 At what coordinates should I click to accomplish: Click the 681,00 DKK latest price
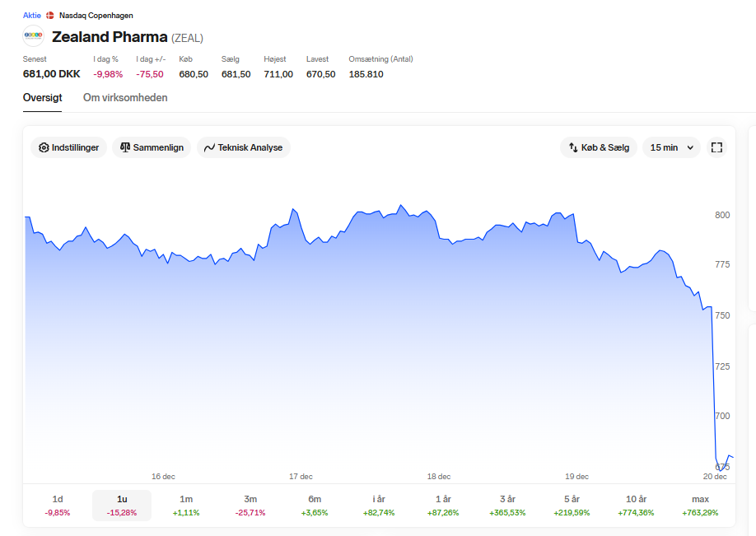click(x=52, y=74)
